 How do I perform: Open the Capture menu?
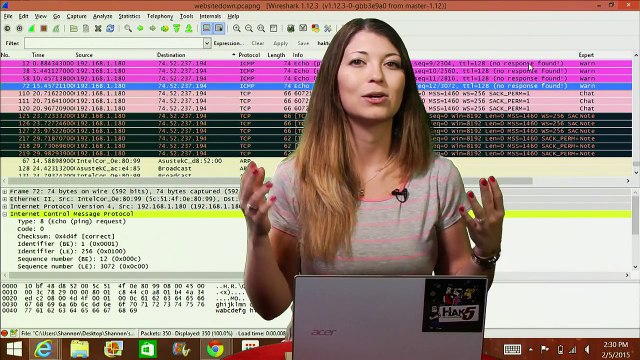click(x=76, y=16)
